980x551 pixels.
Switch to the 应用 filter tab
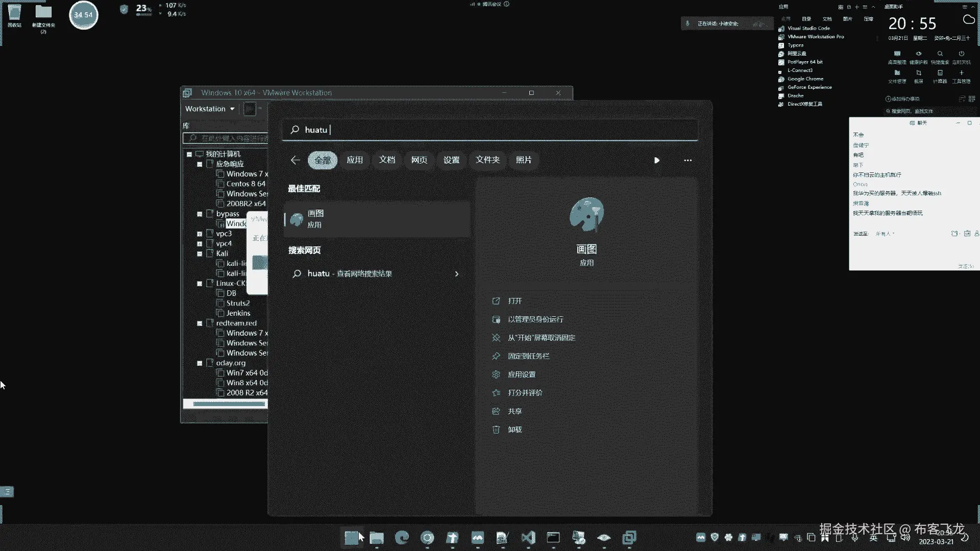click(x=354, y=160)
